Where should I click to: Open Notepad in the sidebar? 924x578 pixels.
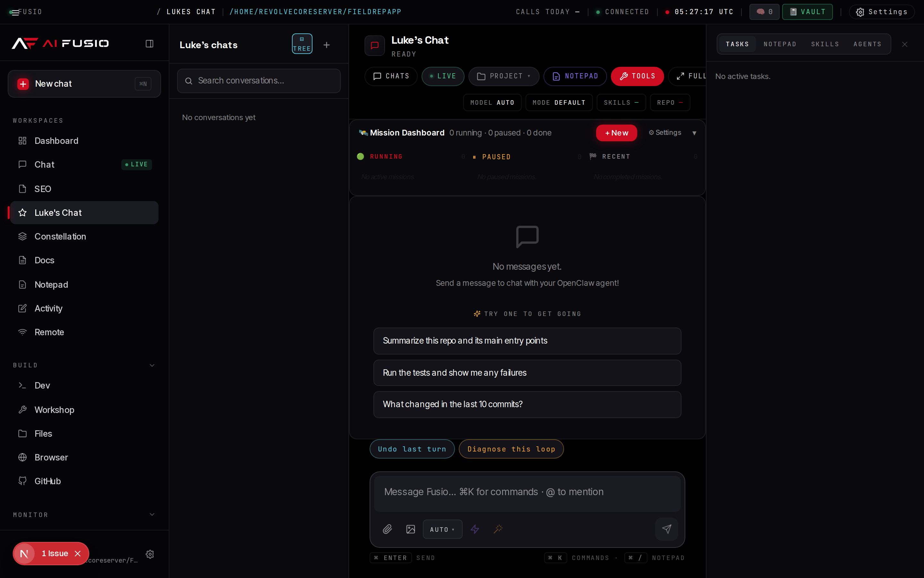pyautogui.click(x=84, y=285)
